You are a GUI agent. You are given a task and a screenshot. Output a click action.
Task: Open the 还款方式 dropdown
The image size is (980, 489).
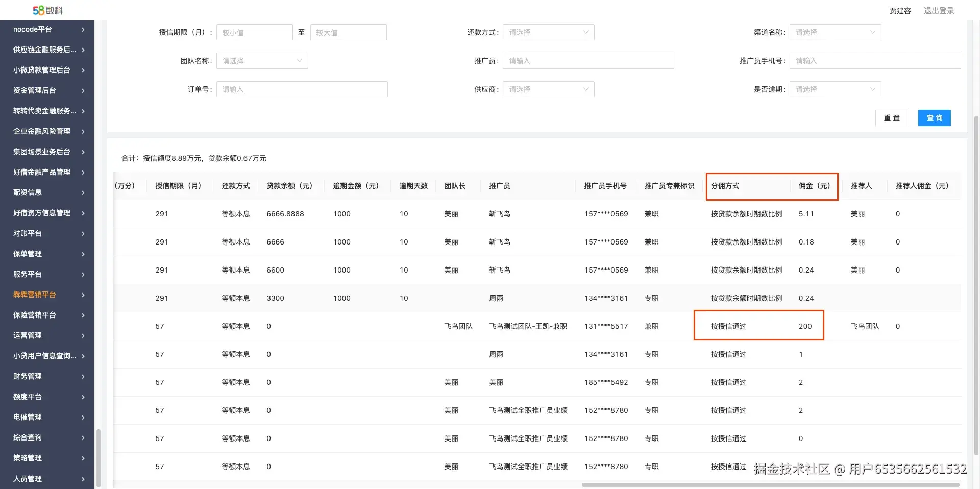pyautogui.click(x=549, y=32)
